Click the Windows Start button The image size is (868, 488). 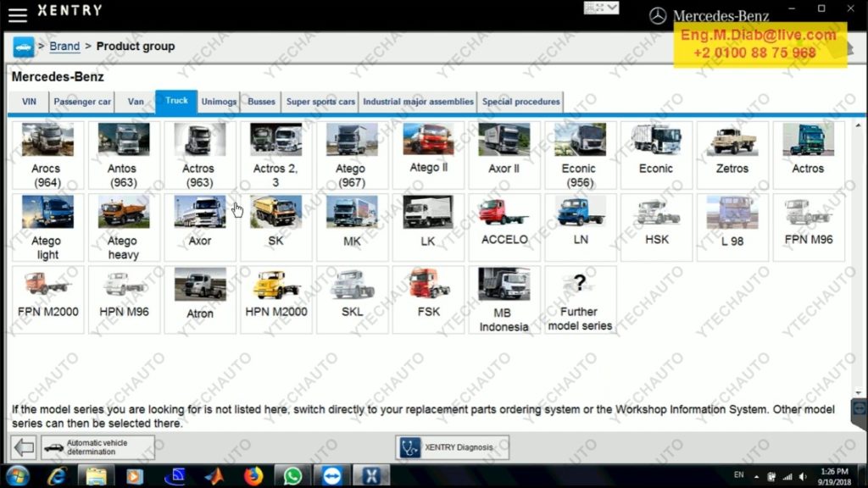[17, 475]
